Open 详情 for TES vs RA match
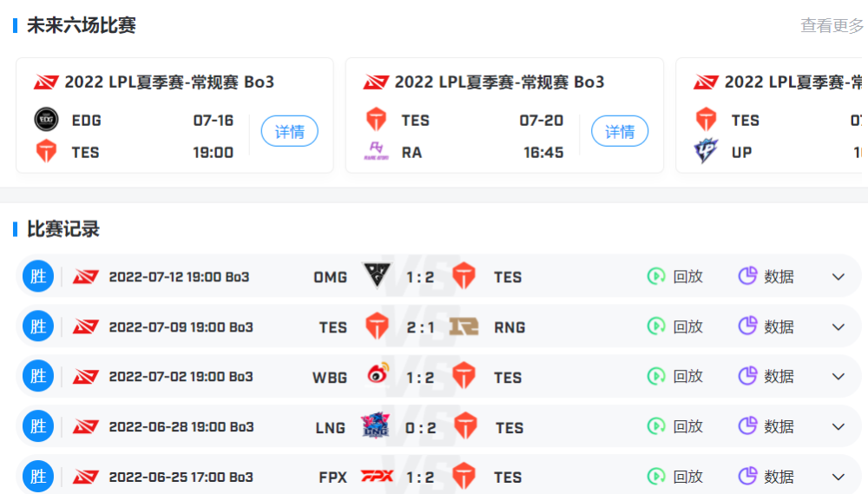 click(x=620, y=132)
